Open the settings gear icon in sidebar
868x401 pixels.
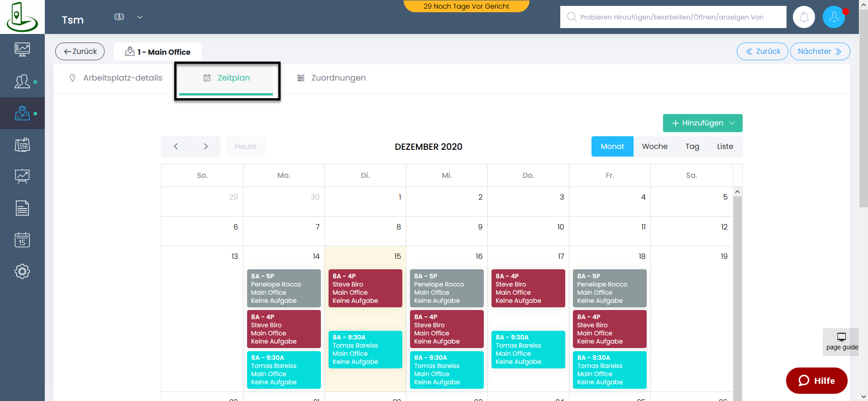tap(22, 272)
